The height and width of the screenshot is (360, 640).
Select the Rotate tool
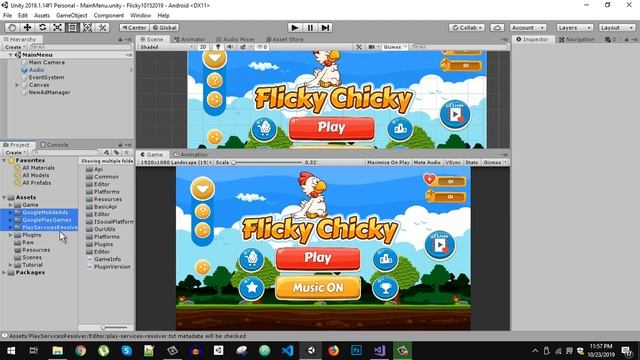42,27
